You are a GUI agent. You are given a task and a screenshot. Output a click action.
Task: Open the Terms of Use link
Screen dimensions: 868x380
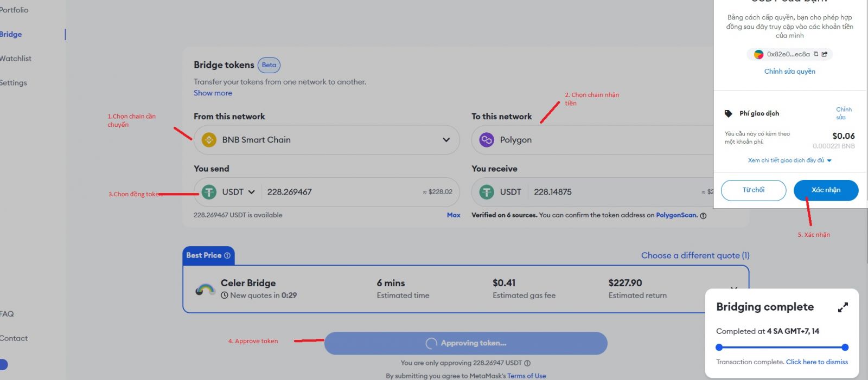click(x=526, y=376)
